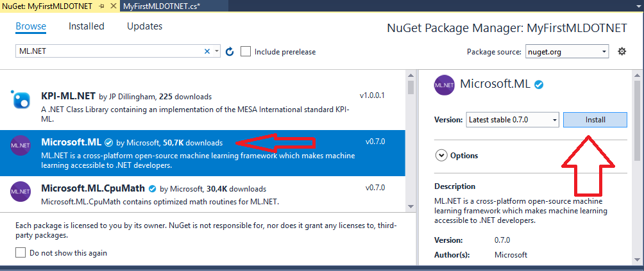Click the verified badge beside Microsoft.ML title in details
This screenshot has width=644, height=271.
click(538, 85)
